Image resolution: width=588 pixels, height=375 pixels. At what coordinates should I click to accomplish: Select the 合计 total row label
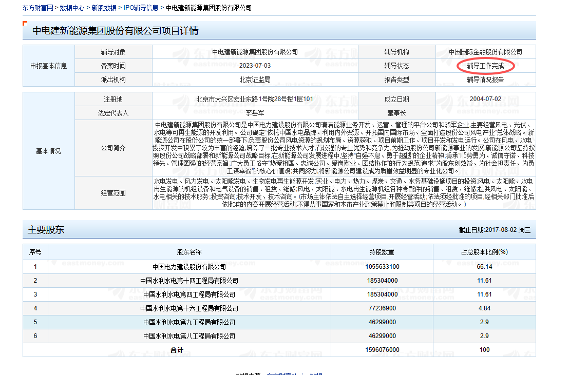[x=177, y=350]
